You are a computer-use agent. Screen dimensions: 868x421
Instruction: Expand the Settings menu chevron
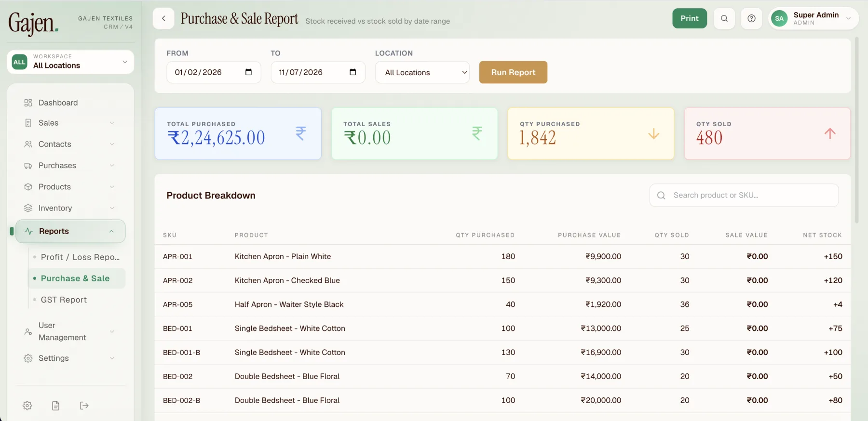[112, 358]
